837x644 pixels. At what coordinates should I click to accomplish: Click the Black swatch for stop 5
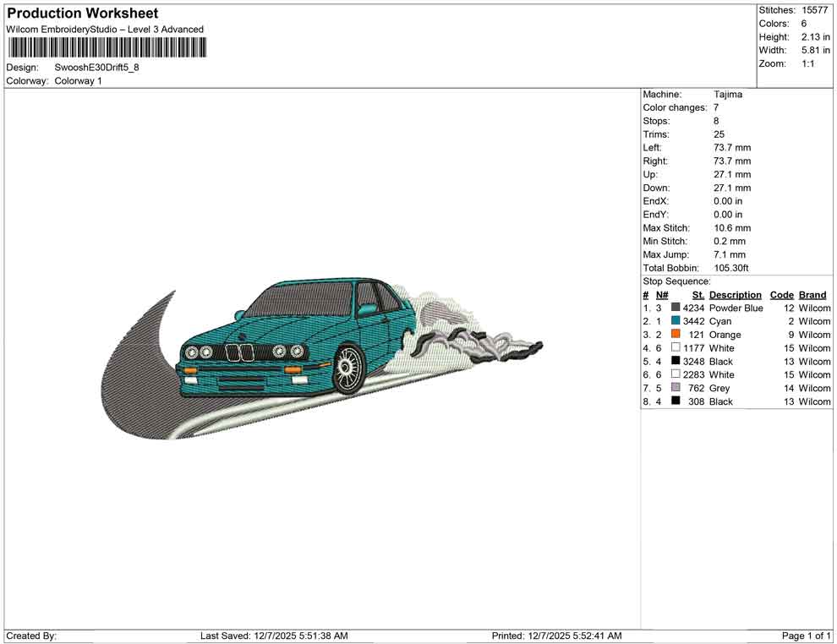click(676, 361)
